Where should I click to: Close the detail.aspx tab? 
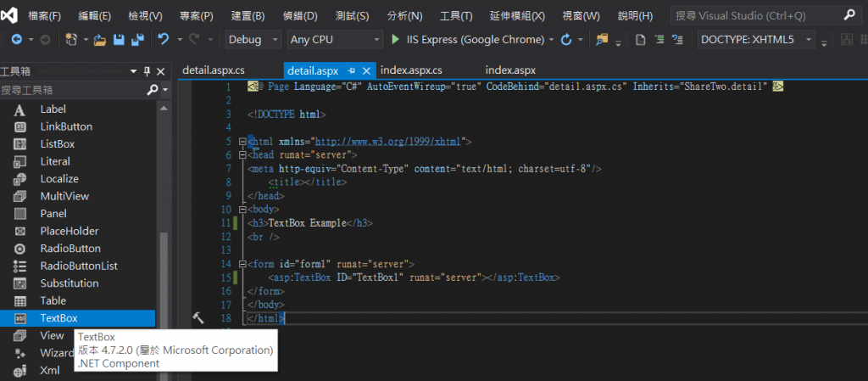pyautogui.click(x=366, y=71)
